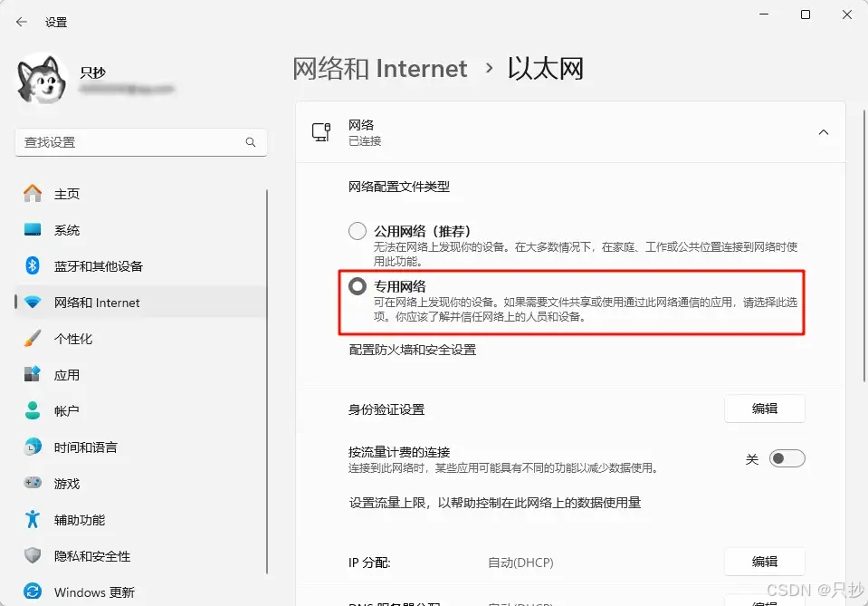Viewport: 868px width, 606px height.
Task: Click the Windows 更新 sync icon
Action: [x=33, y=592]
